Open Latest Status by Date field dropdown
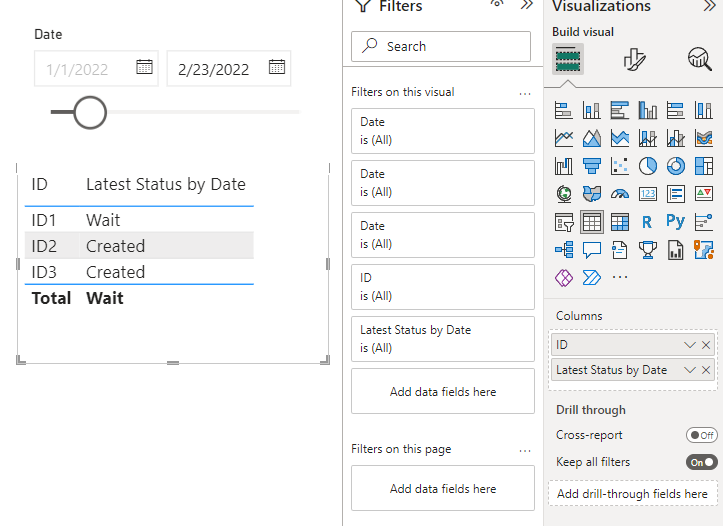The height and width of the screenshot is (526, 723). (x=690, y=370)
